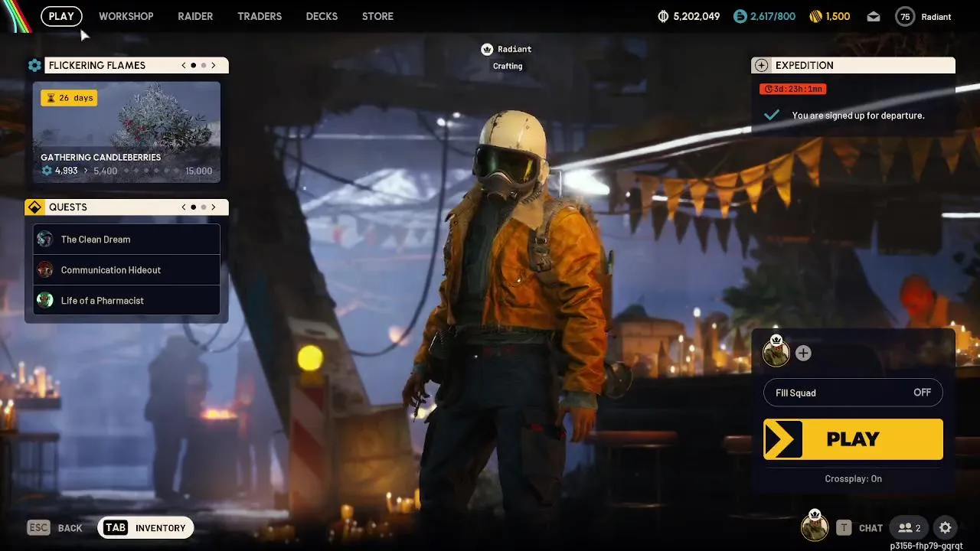Click the Expedition plus icon
980x551 pixels.
(761, 65)
